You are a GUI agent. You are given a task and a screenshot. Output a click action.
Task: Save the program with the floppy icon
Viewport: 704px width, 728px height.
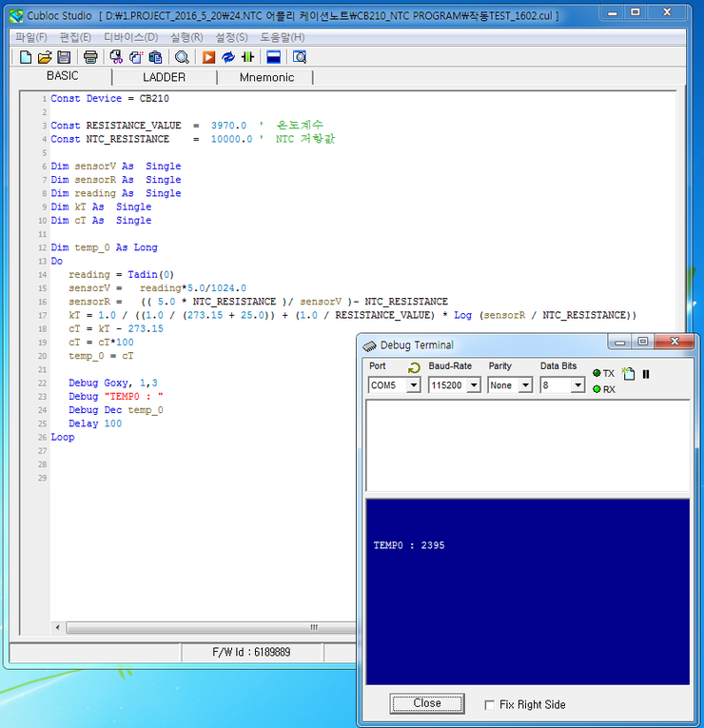64,57
